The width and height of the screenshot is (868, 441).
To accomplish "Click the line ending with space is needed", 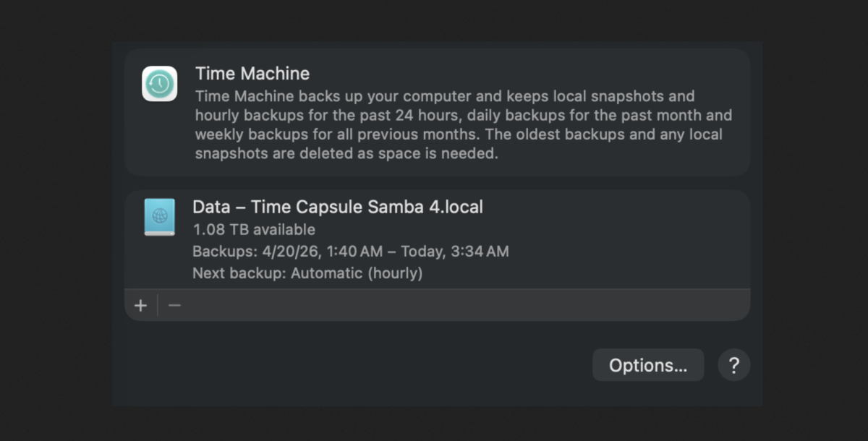I will click(x=347, y=154).
